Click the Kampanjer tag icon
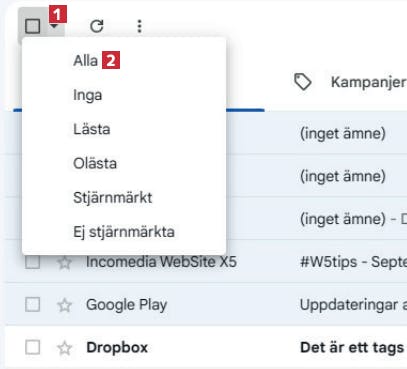This screenshot has height=369, width=407. click(x=303, y=82)
